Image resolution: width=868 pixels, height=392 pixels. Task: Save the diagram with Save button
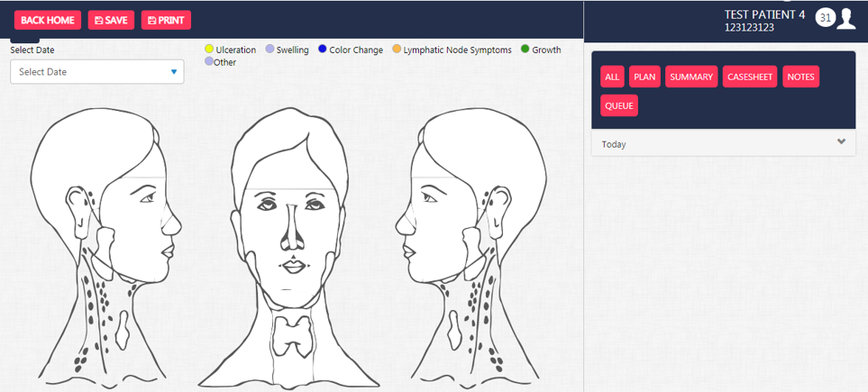click(111, 20)
